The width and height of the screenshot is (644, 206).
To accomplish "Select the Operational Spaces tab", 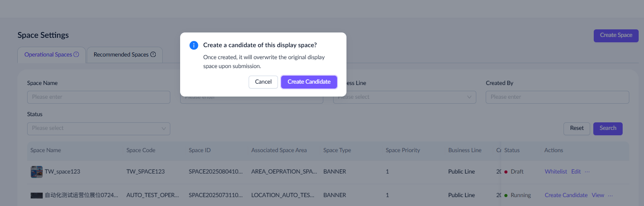I will [x=48, y=55].
